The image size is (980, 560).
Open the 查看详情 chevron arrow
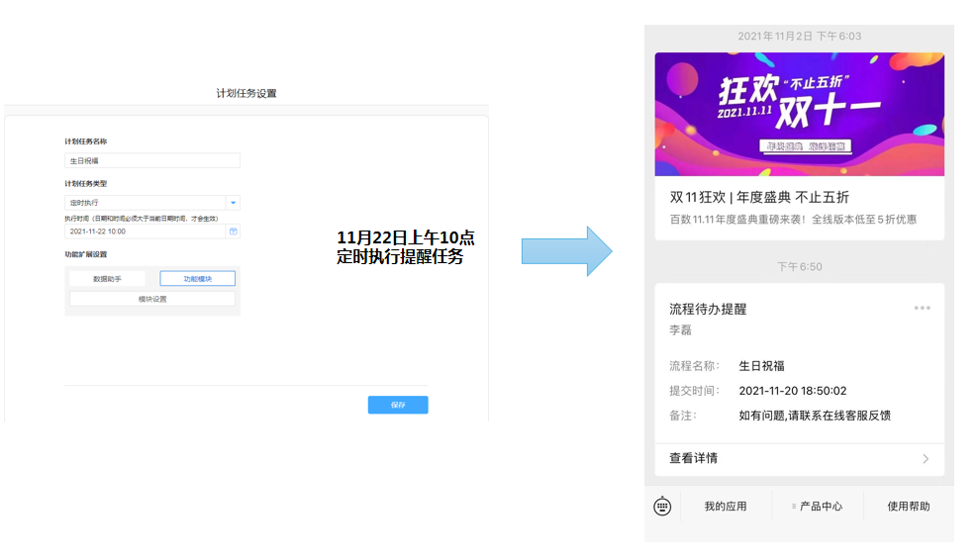click(x=926, y=459)
